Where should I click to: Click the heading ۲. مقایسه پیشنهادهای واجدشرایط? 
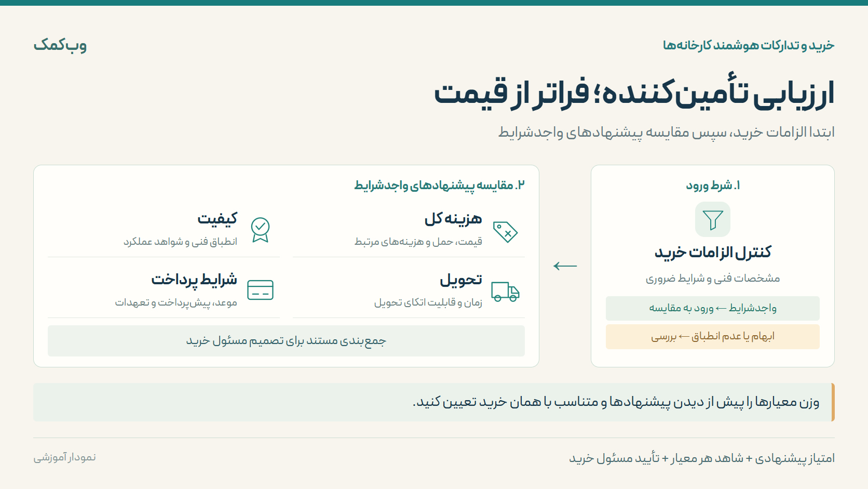tap(439, 186)
